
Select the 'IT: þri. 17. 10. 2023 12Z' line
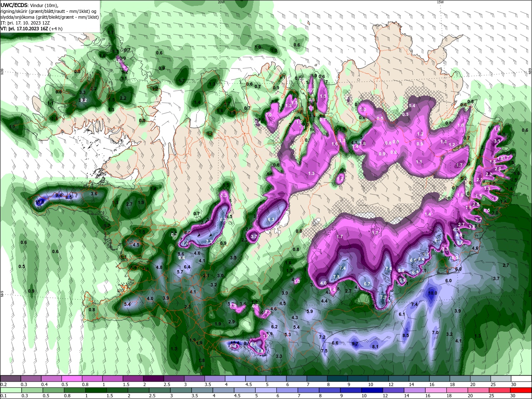25,23
